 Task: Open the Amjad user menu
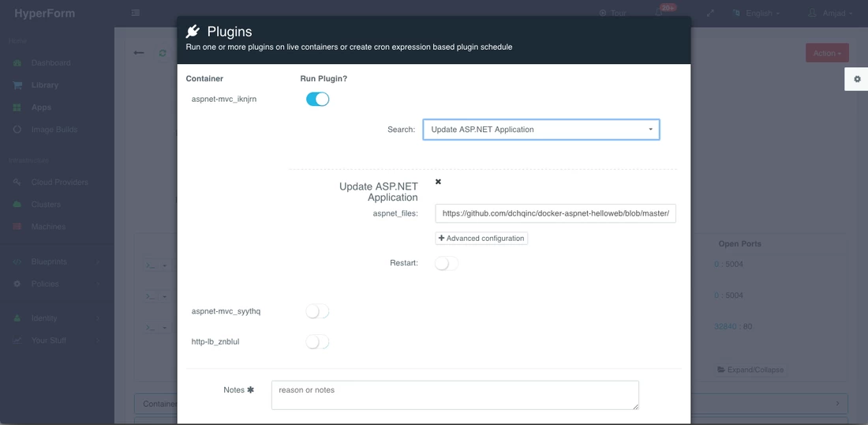click(x=830, y=13)
